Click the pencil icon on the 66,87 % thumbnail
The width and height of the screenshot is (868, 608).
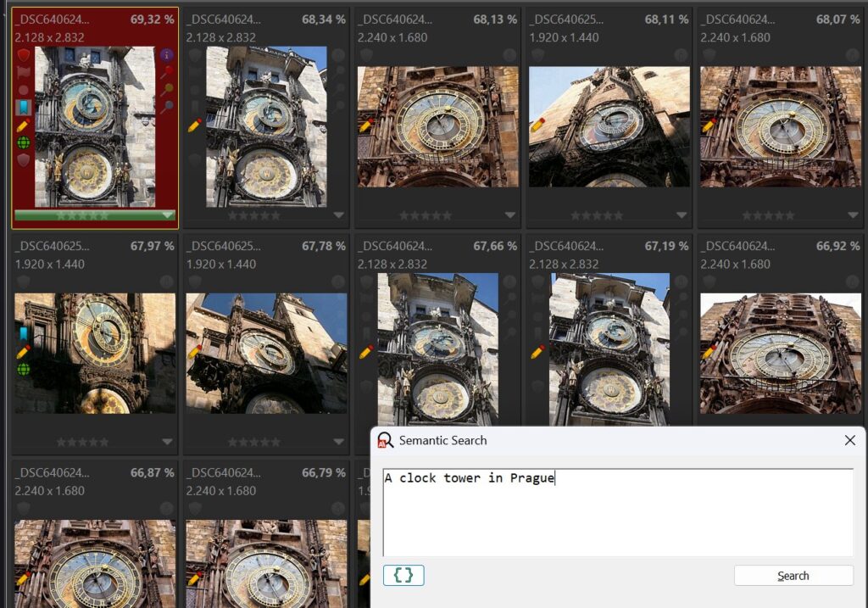[23, 578]
